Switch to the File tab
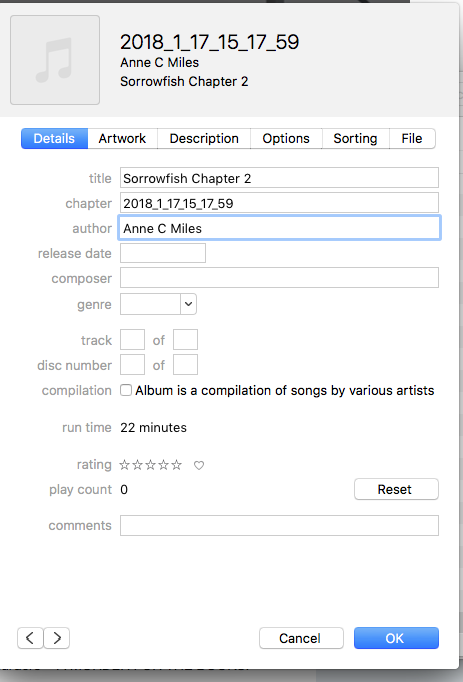The image size is (463, 682). pos(412,138)
